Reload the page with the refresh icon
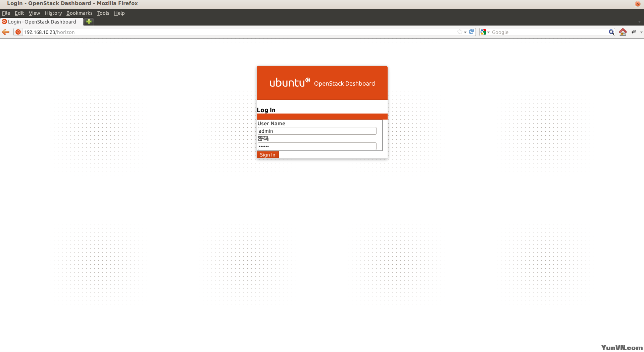Screen dimensions: 644x352 tap(472, 32)
